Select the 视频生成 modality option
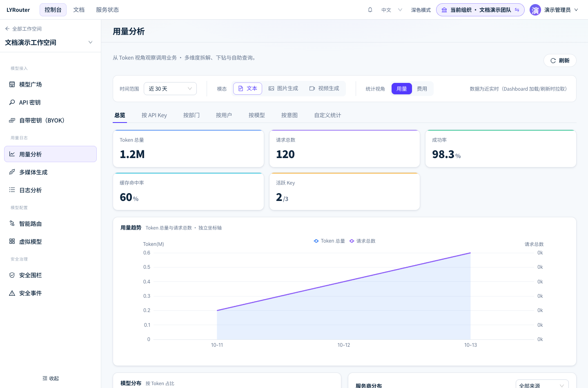 tap(324, 89)
